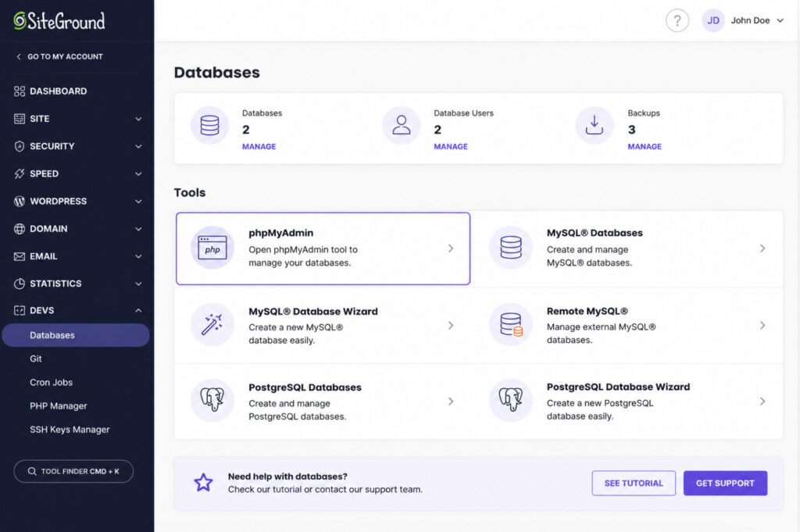Click the Site menu icon
Screen dimensions: 800x532
tap(20, 119)
